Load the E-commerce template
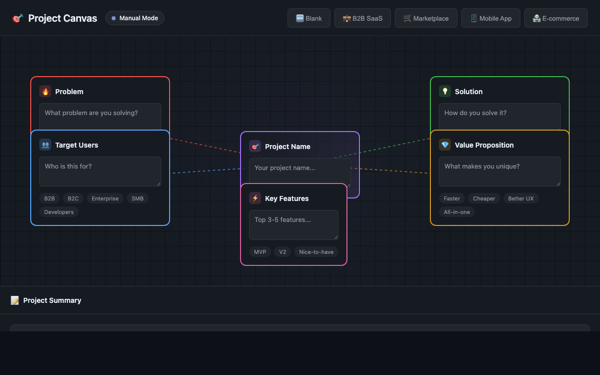Screen dimensions: 600x375 point(556,18)
